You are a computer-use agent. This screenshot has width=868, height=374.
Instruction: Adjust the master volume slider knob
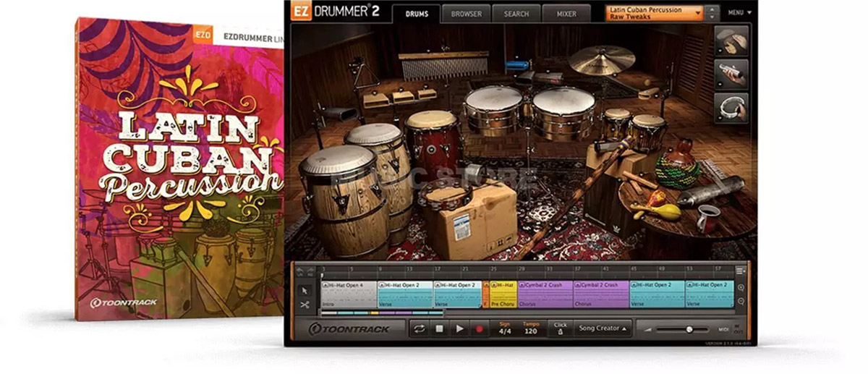tap(689, 329)
